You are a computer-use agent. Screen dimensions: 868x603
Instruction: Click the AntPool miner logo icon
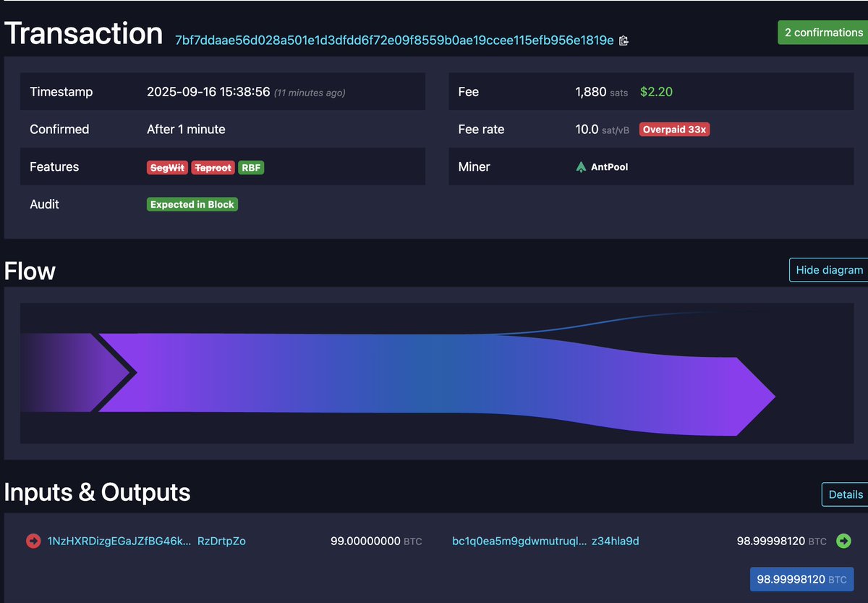(x=580, y=166)
